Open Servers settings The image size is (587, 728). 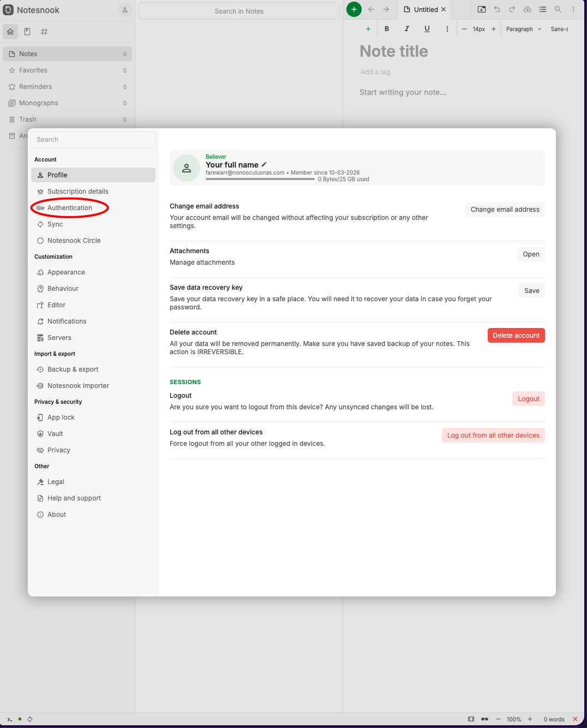click(x=93, y=338)
